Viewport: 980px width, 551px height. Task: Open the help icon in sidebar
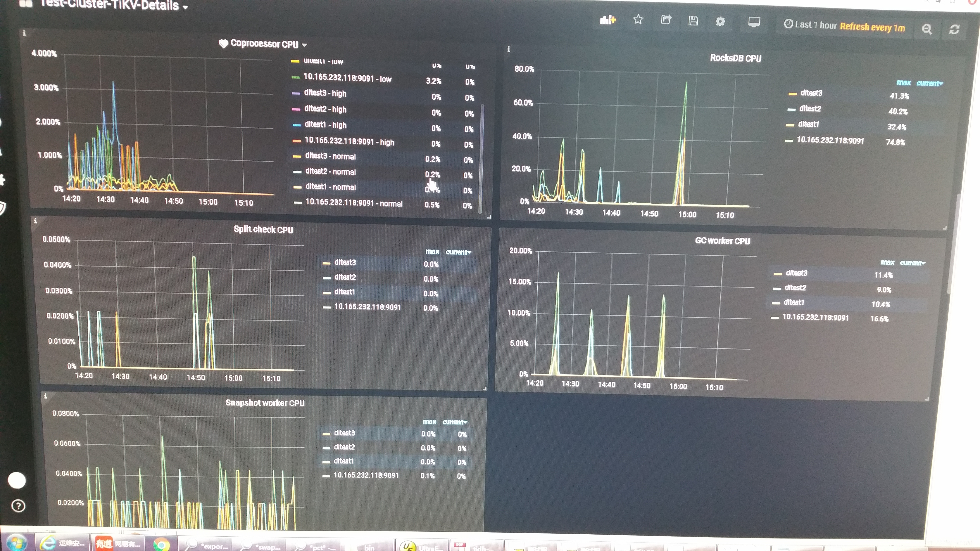pyautogui.click(x=18, y=506)
